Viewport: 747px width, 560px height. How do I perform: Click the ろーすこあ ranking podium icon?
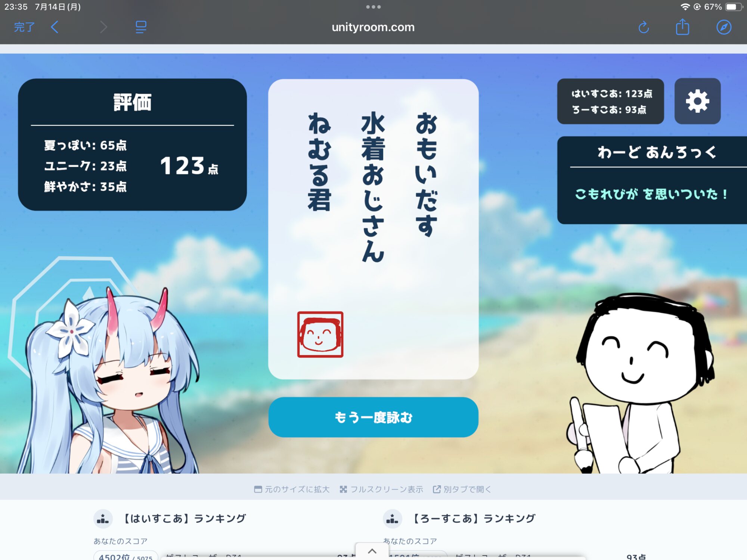(x=392, y=519)
